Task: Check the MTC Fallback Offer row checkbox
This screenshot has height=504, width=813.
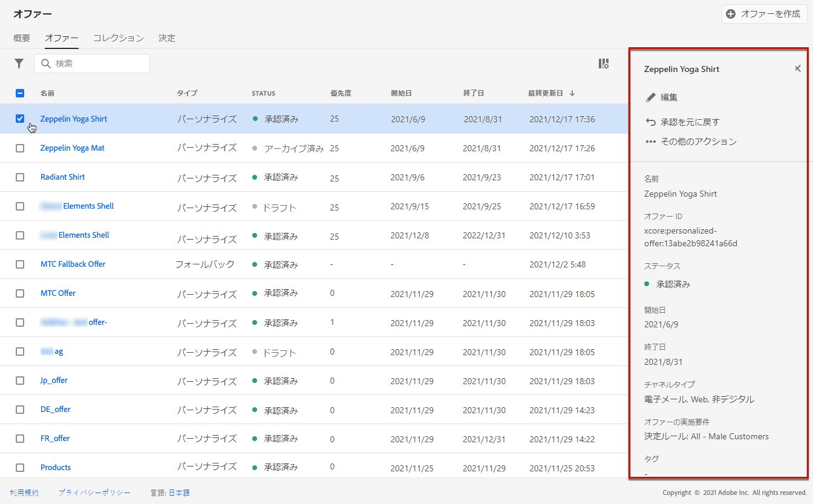Action: click(x=20, y=264)
